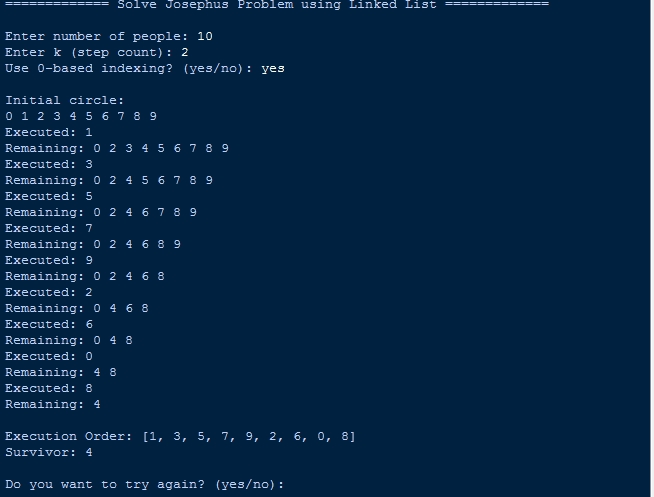Click the 'Executed: 0' line

(x=49, y=356)
